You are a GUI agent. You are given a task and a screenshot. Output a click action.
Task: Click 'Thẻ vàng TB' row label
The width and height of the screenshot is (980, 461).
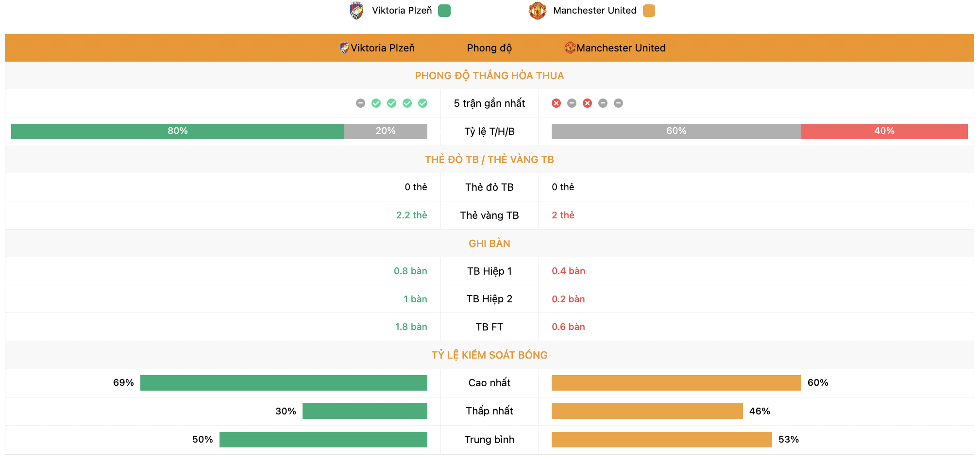[490, 215]
